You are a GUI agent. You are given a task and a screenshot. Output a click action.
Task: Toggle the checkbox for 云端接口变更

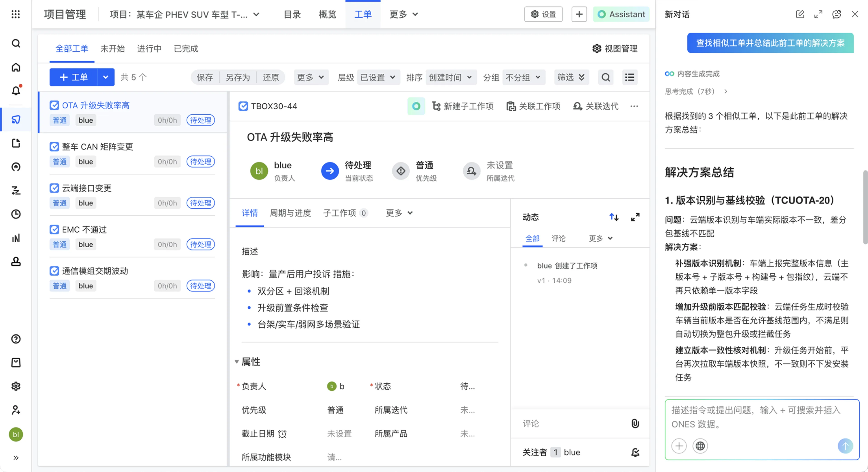(54, 188)
